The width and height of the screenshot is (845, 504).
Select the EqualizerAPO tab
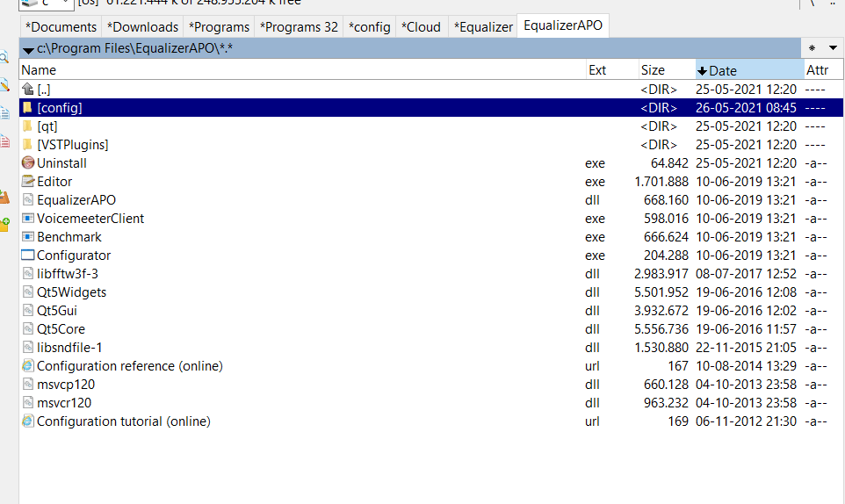point(563,25)
